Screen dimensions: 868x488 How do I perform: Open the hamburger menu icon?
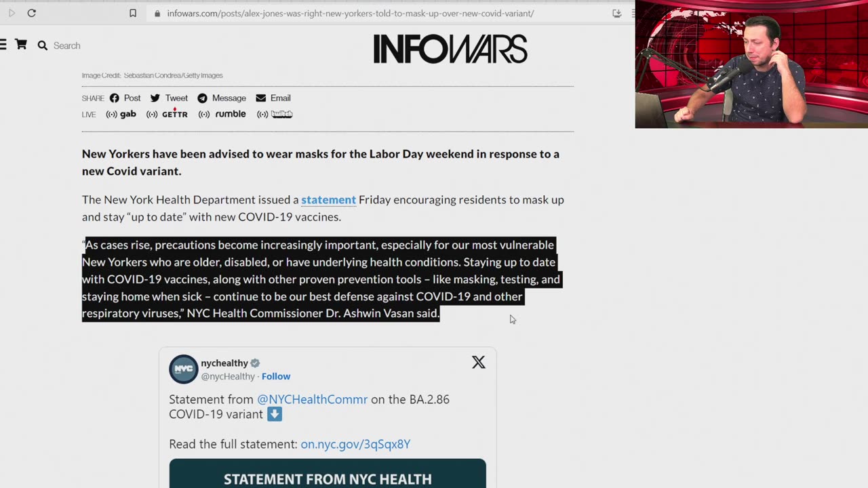(x=3, y=45)
